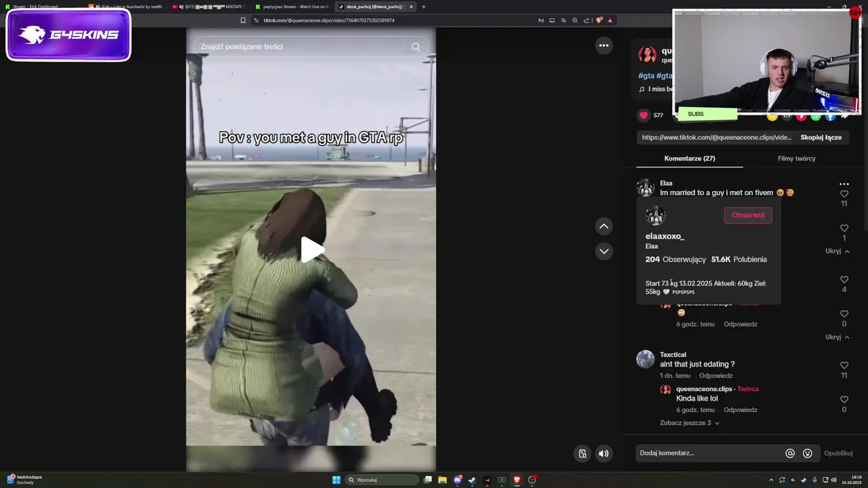Click the Brave Rewards triangle icon
This screenshot has height=488, width=868.
coord(610,20)
